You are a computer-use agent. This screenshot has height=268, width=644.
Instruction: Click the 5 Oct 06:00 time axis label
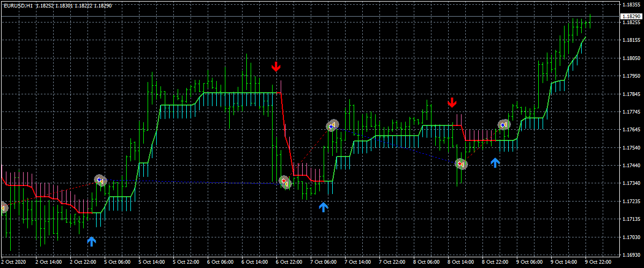click(x=118, y=263)
